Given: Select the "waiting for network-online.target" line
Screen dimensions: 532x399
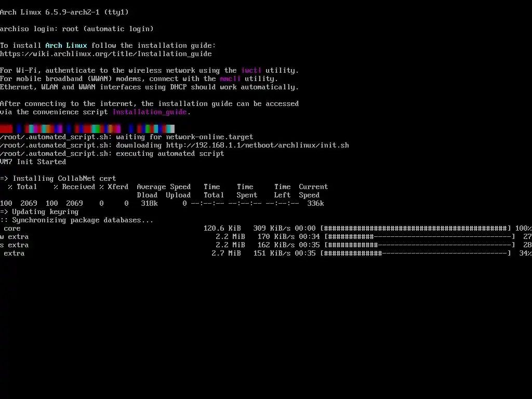Looking at the screenshot, I should [127, 137].
